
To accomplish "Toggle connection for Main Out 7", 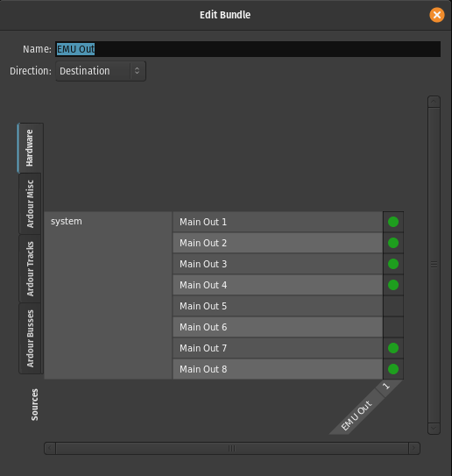I will coord(393,348).
